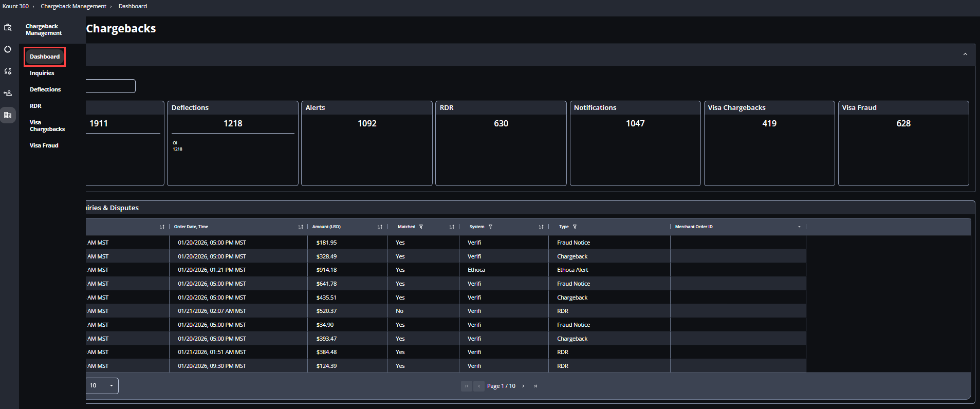Click the $914.18 amount cell
The image size is (980, 409).
click(x=326, y=270)
